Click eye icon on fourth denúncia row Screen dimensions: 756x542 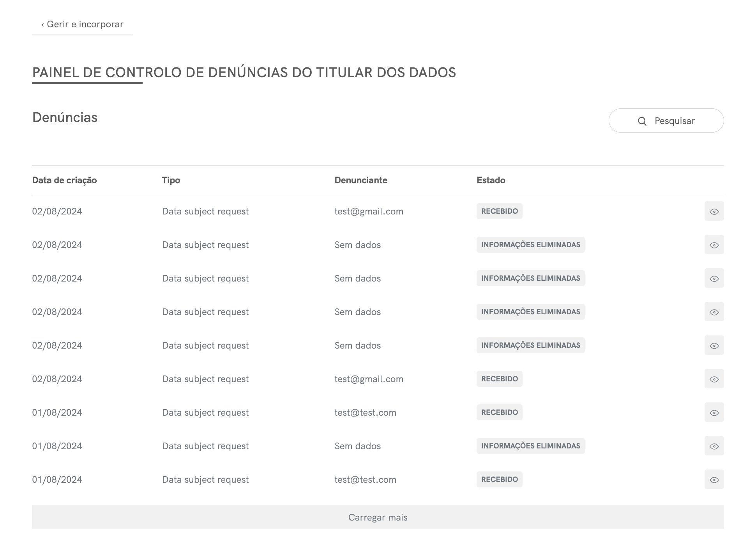pyautogui.click(x=714, y=312)
